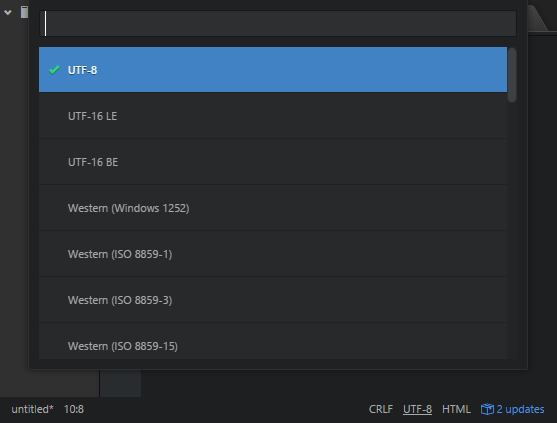Viewport: 557px width, 423px height.
Task: Open HTML grammar selector
Action: point(456,409)
